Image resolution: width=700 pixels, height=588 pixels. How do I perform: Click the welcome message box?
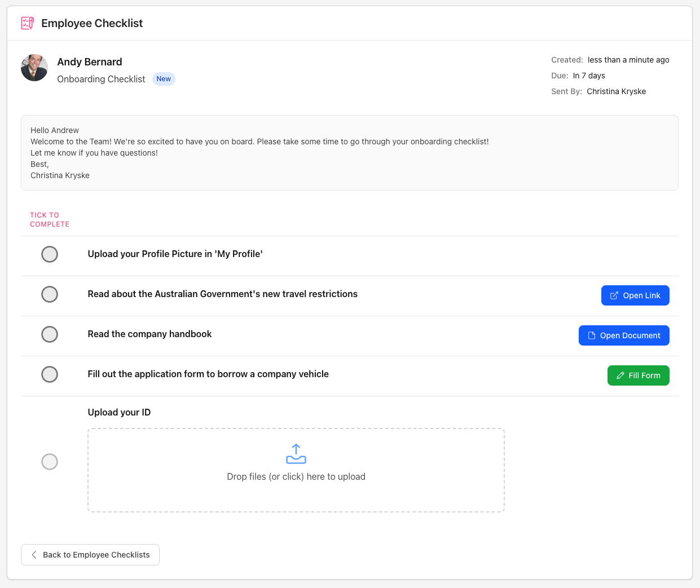(x=349, y=153)
